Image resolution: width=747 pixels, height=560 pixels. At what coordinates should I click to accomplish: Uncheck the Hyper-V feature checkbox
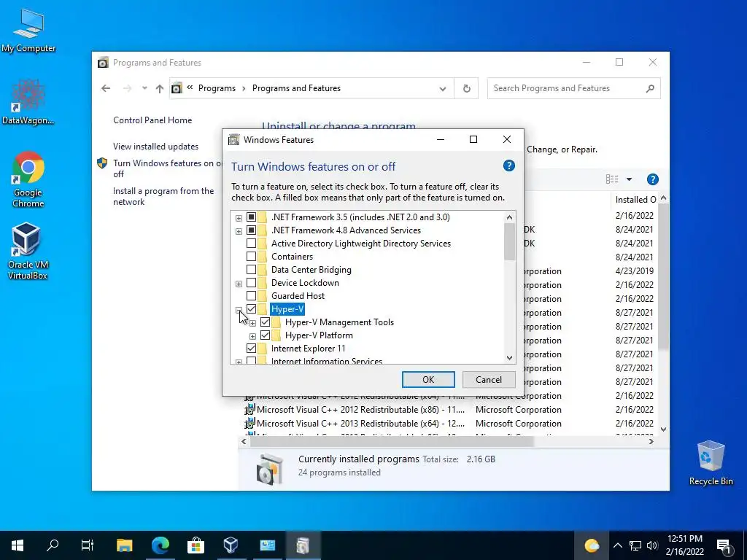251,309
